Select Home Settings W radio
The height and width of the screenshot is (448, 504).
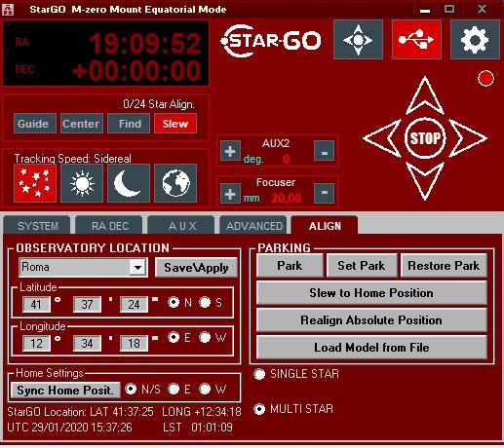click(205, 389)
